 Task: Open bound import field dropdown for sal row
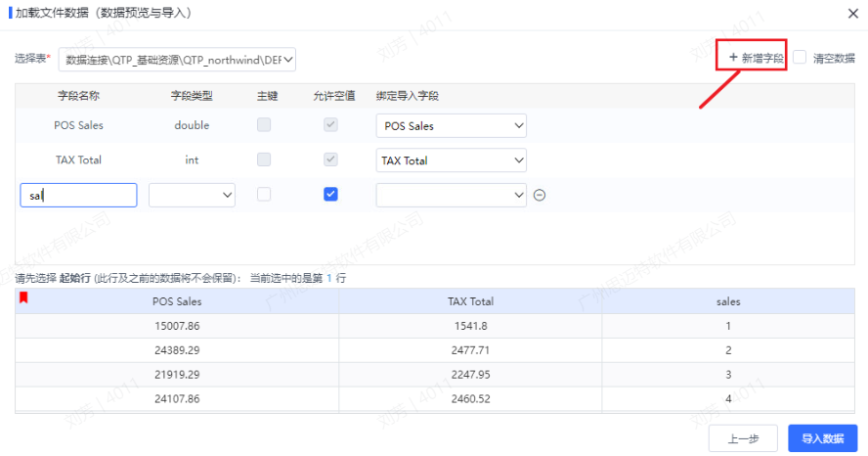pos(452,195)
